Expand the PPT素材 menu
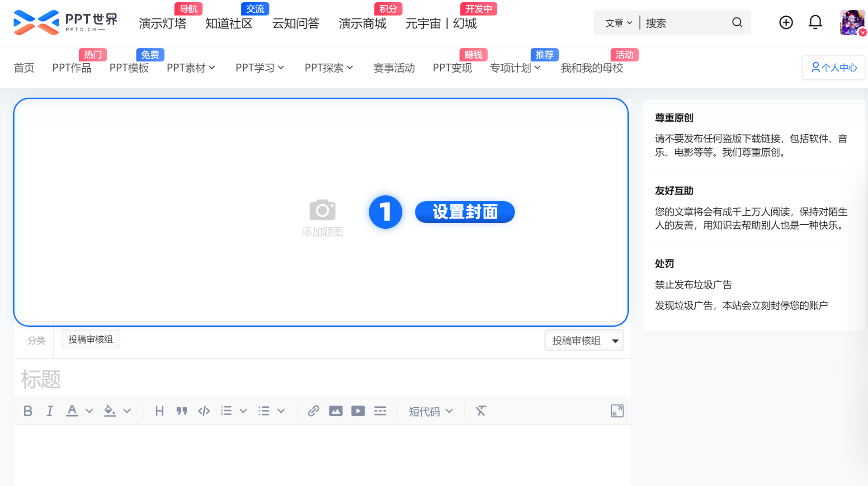 [191, 68]
